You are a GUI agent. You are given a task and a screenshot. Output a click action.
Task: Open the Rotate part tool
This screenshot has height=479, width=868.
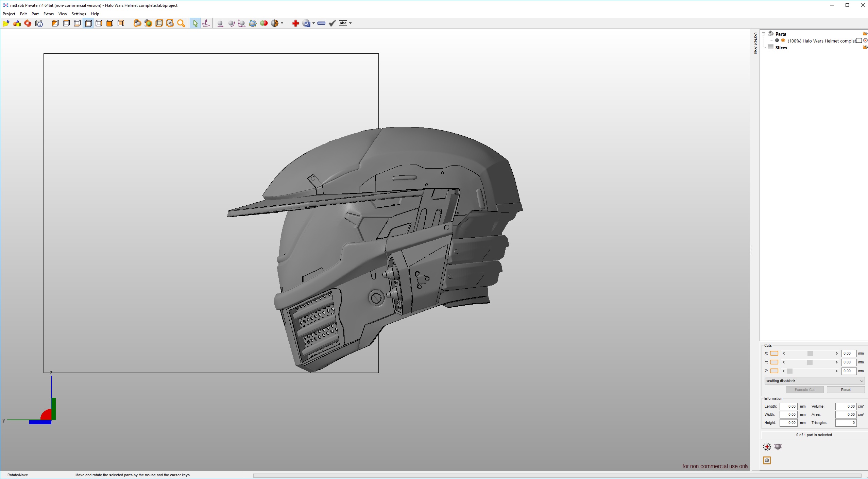(231, 23)
